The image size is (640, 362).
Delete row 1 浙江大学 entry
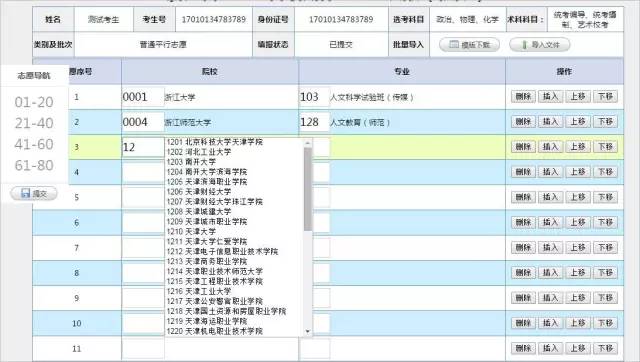pyautogui.click(x=523, y=97)
